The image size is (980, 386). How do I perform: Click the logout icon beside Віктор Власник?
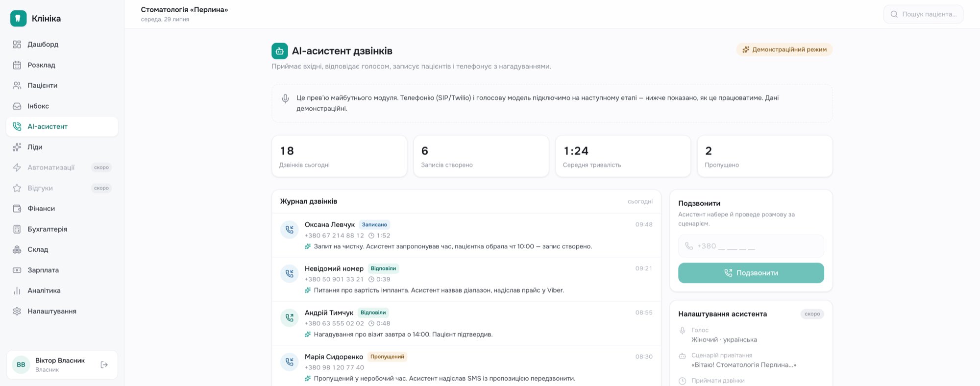(x=104, y=364)
